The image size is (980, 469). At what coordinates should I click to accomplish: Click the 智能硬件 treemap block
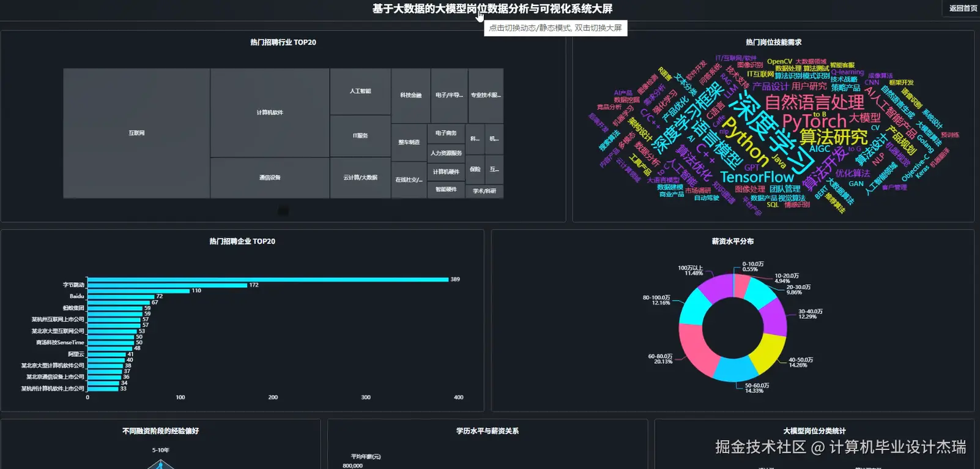[x=446, y=190]
